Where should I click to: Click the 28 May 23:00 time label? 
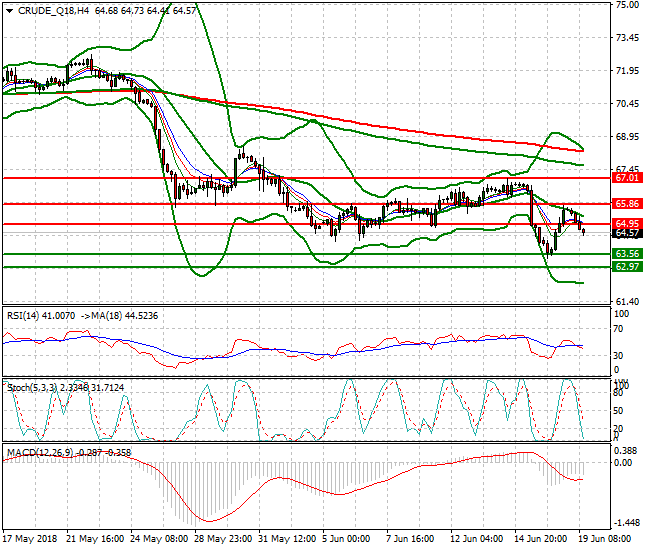223,539
